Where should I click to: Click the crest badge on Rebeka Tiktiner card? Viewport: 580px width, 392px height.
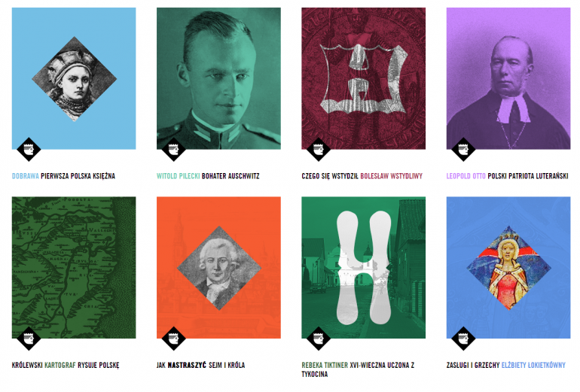pyautogui.click(x=319, y=339)
